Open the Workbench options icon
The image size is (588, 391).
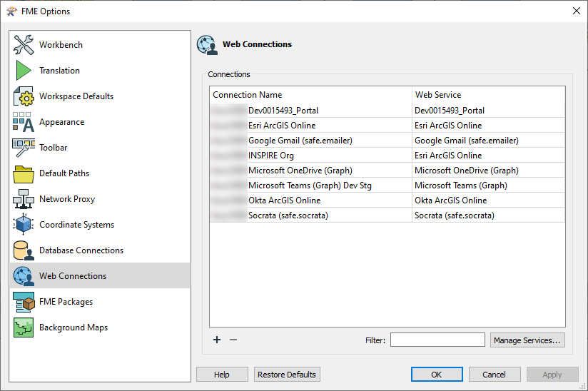24,45
